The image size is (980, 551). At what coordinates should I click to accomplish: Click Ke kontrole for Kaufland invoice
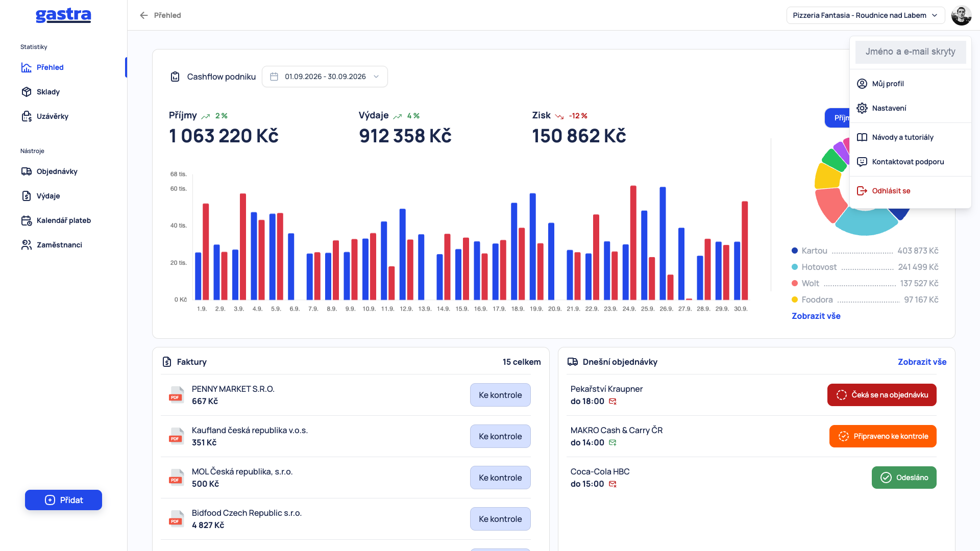(x=500, y=436)
